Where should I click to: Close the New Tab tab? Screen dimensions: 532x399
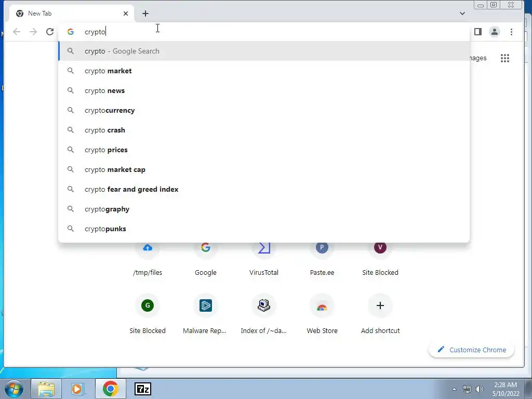coord(126,14)
